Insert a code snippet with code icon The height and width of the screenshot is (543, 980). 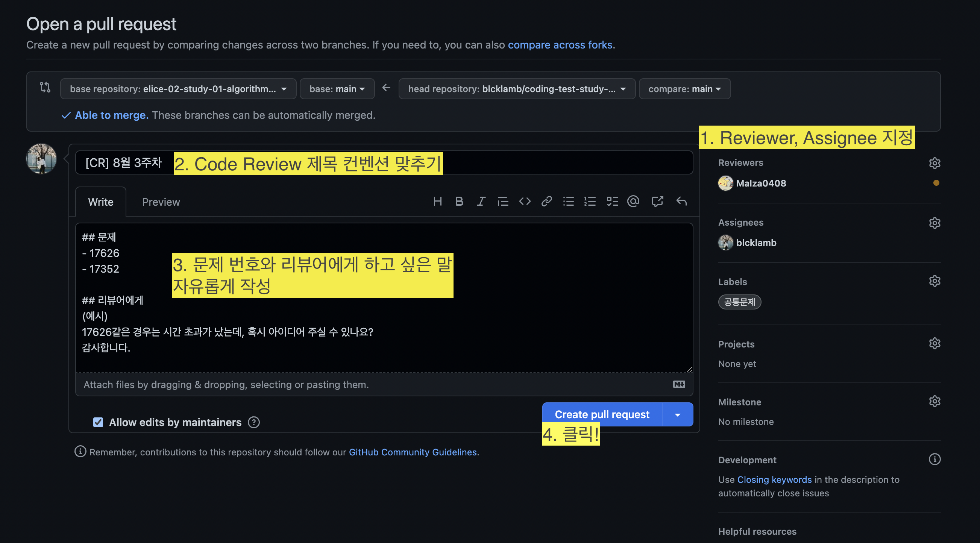tap(525, 201)
